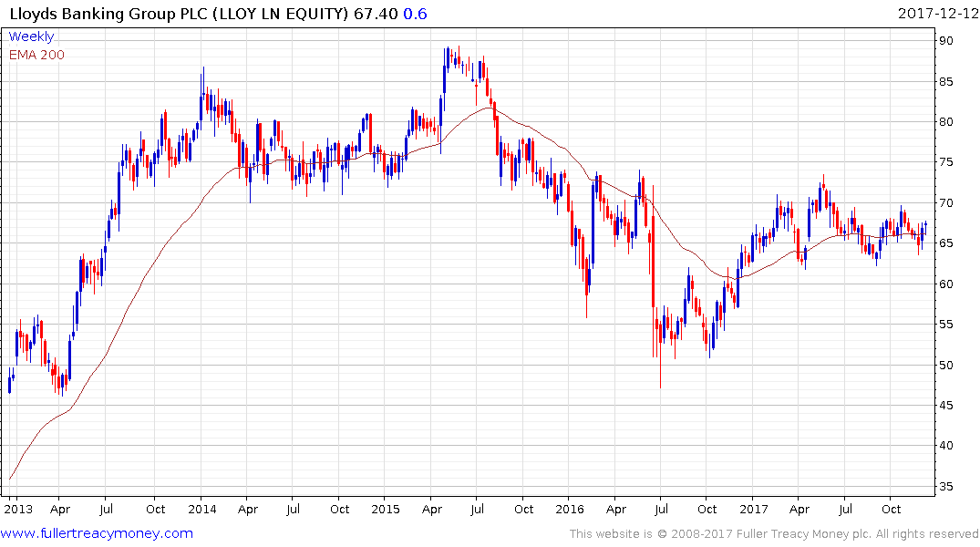Click the Weekly interval label

pyautogui.click(x=31, y=36)
